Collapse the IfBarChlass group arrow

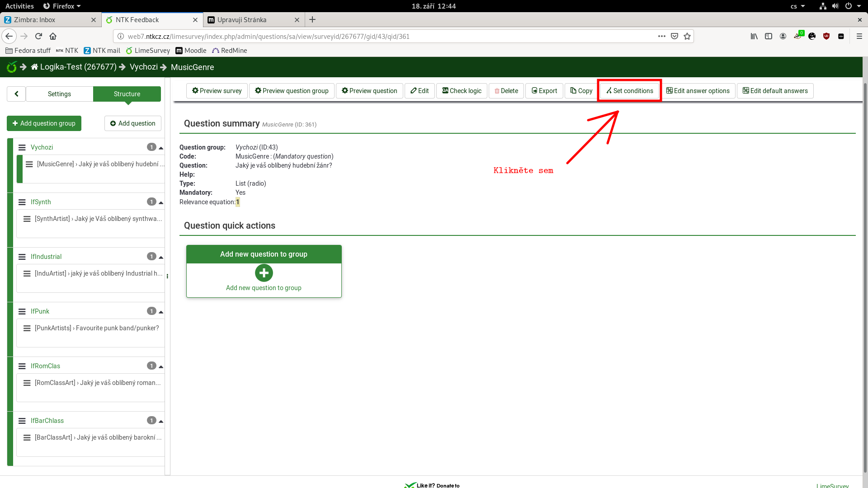161,421
